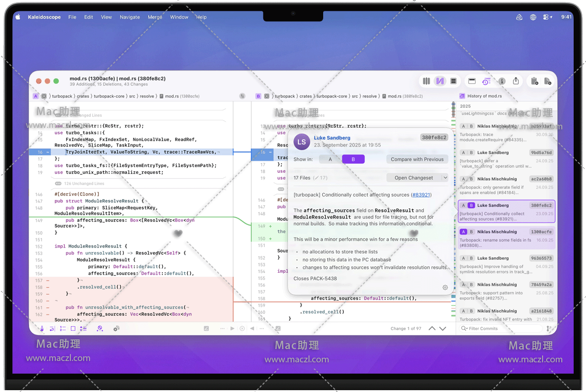Toggle B badge on commit 1300acfe
Viewport: 586px width, 392px height.
tap(471, 232)
